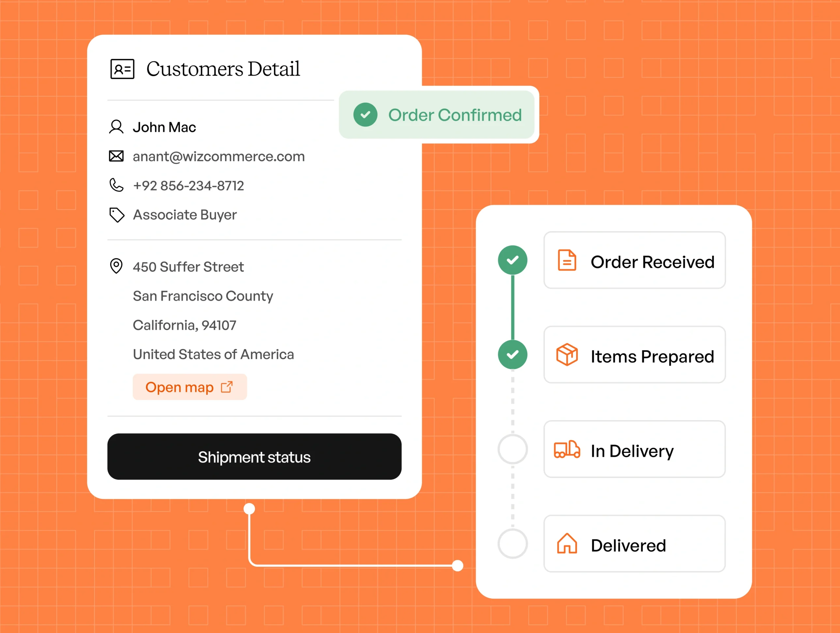The image size is (840, 633).
Task: Open map link for the address
Action: (x=190, y=387)
